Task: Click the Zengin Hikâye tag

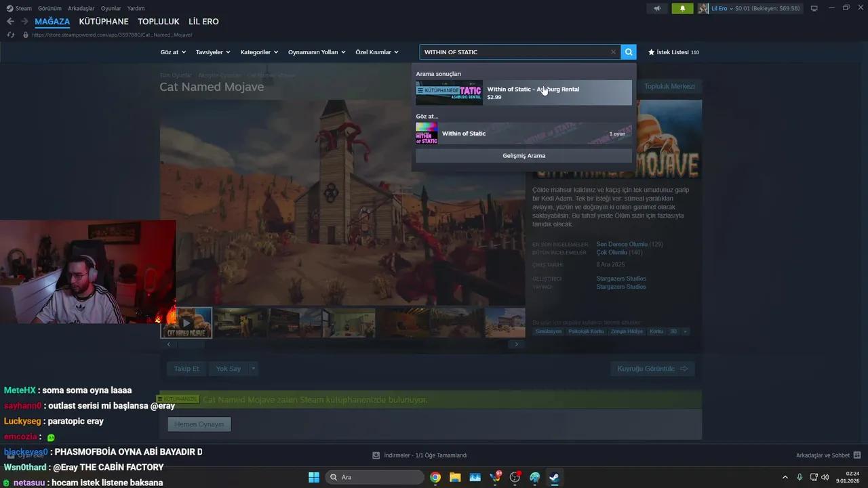Action: [627, 331]
